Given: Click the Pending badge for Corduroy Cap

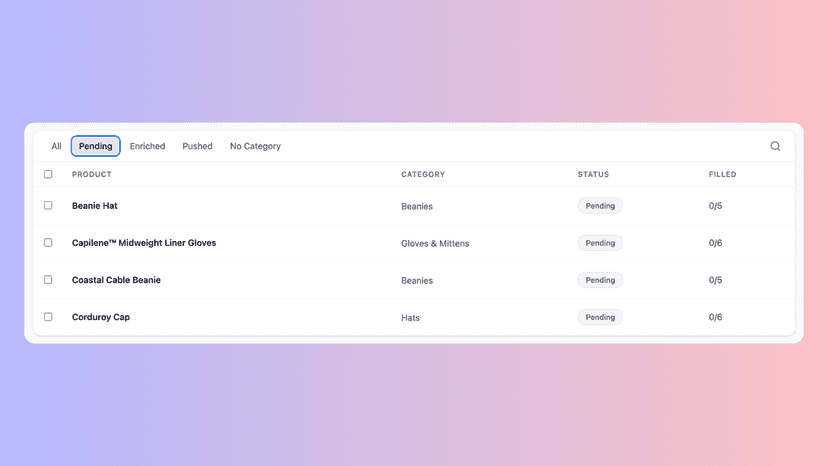Looking at the screenshot, I should 600,317.
